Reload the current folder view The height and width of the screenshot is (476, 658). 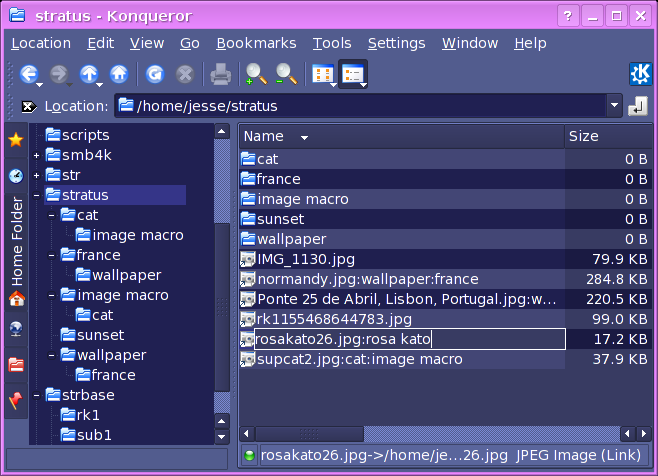tap(155, 75)
